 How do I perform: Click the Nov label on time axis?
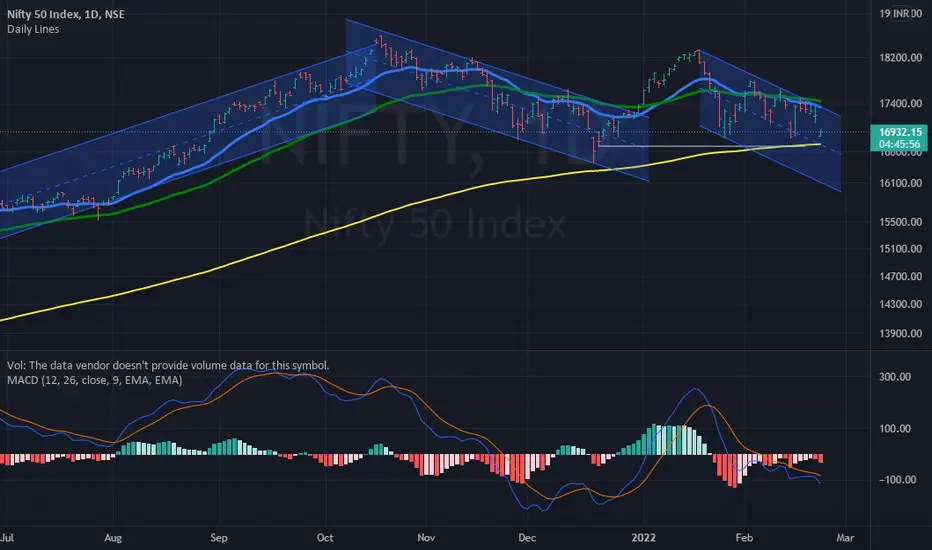click(x=426, y=538)
